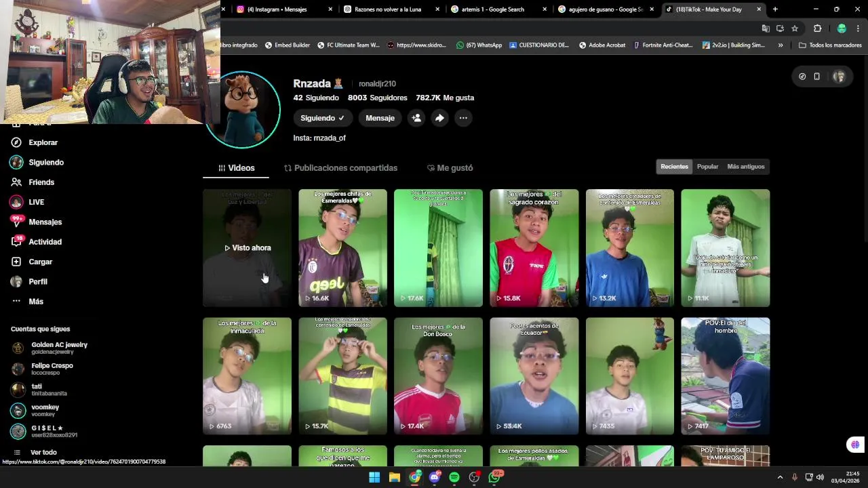Open the Don Bosco video thumbnail
The width and height of the screenshot is (868, 488).
click(x=438, y=376)
